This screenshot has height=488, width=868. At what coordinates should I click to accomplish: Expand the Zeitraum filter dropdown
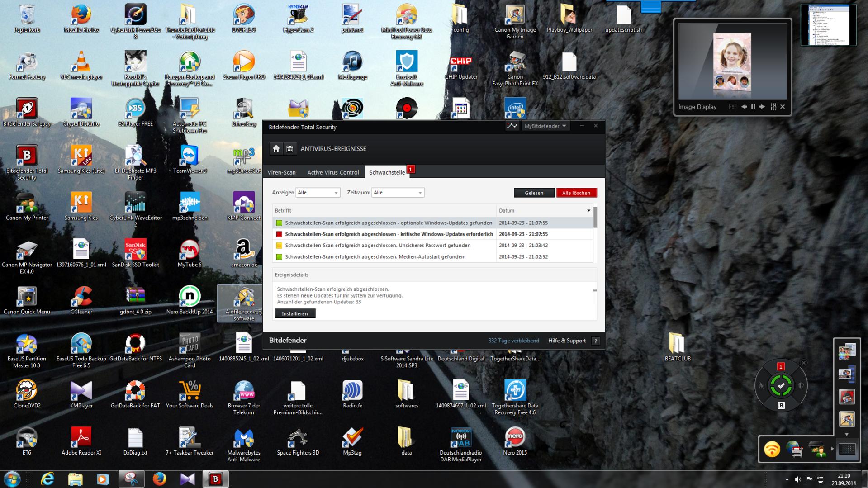tap(398, 193)
